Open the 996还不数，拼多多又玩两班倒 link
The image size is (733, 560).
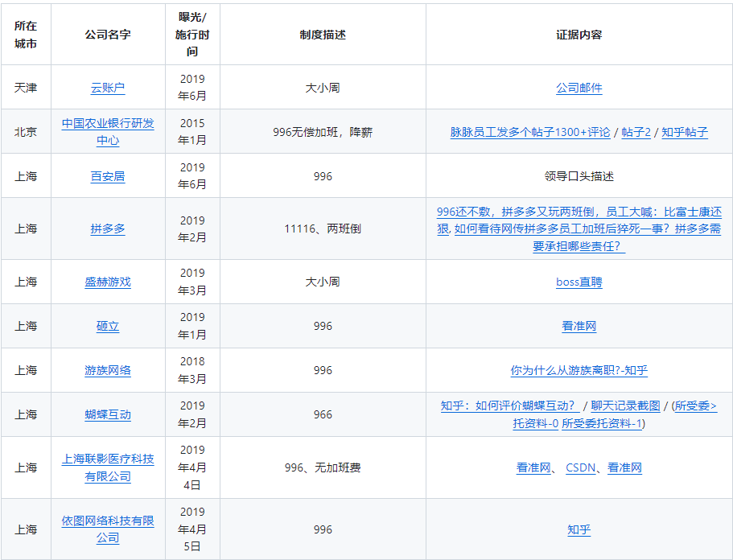click(579, 220)
